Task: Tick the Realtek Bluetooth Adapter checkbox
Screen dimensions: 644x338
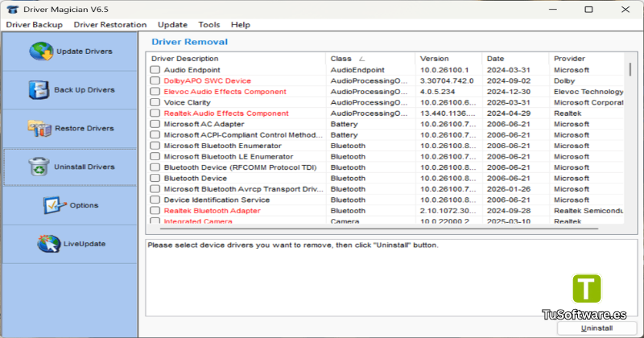Action: click(155, 211)
